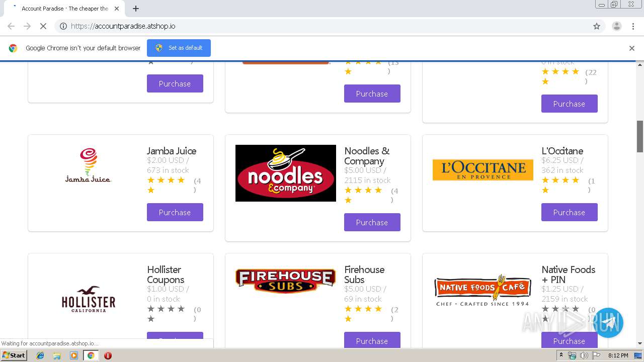The height and width of the screenshot is (362, 644).
Task: Bookmark this page with the star icon
Action: pos(597,26)
